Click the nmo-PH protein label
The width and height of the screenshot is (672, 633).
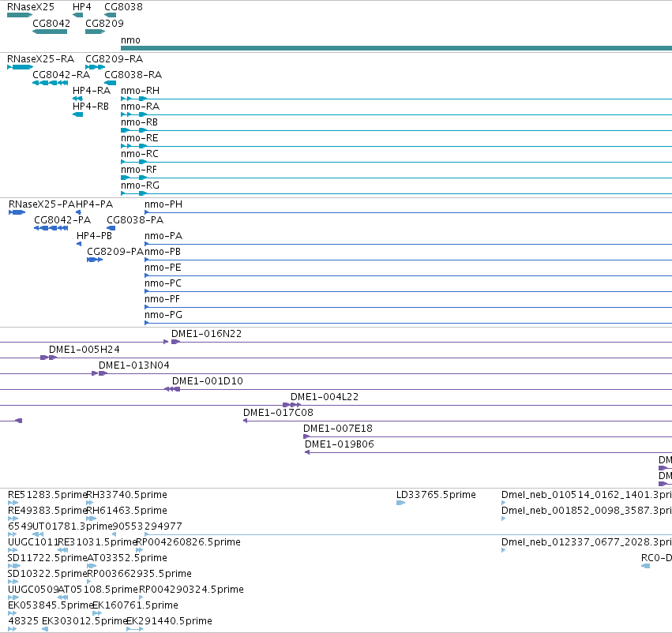click(163, 204)
